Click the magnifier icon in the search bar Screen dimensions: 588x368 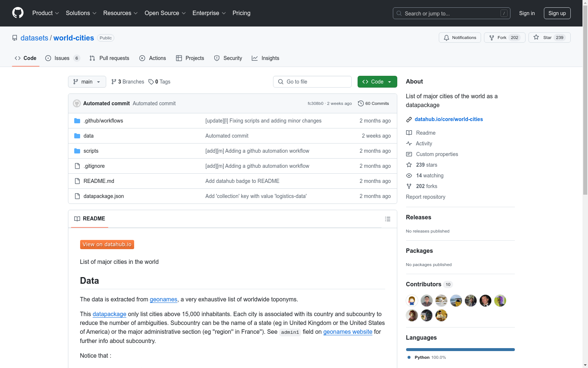click(399, 13)
